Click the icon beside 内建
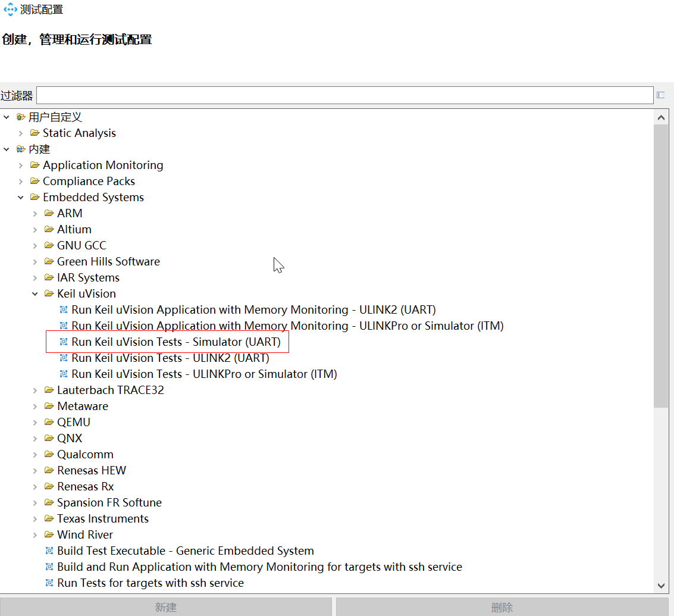 click(21, 149)
